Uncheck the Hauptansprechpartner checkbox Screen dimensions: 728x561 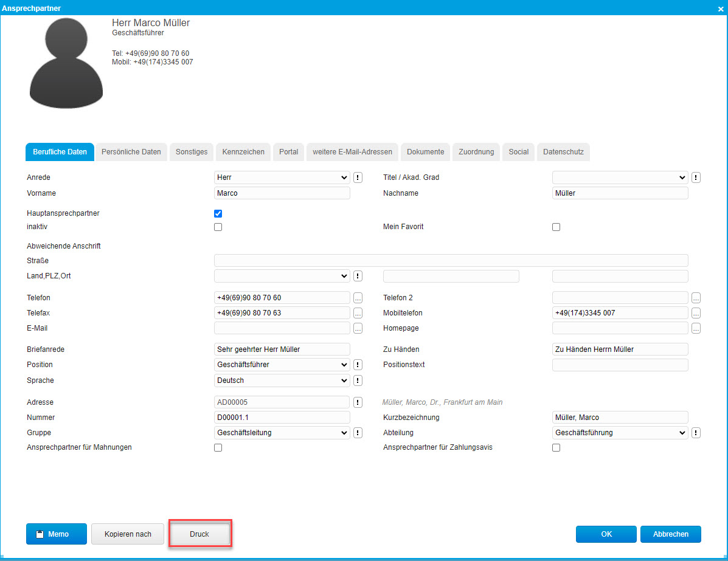point(218,213)
